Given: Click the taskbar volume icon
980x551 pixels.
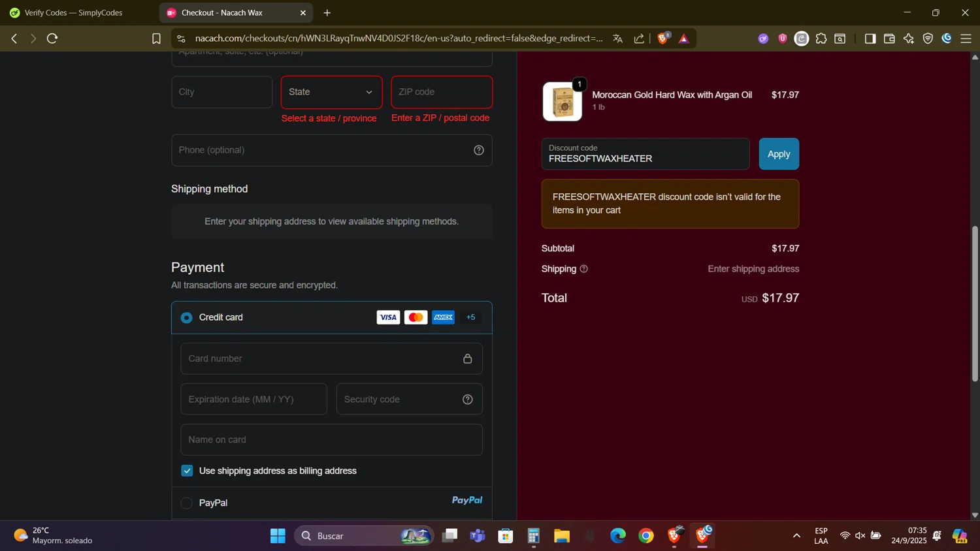Looking at the screenshot, I should pos(860,536).
